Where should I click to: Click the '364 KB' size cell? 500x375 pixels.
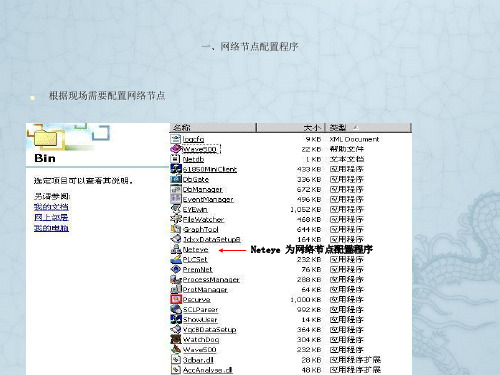click(309, 329)
